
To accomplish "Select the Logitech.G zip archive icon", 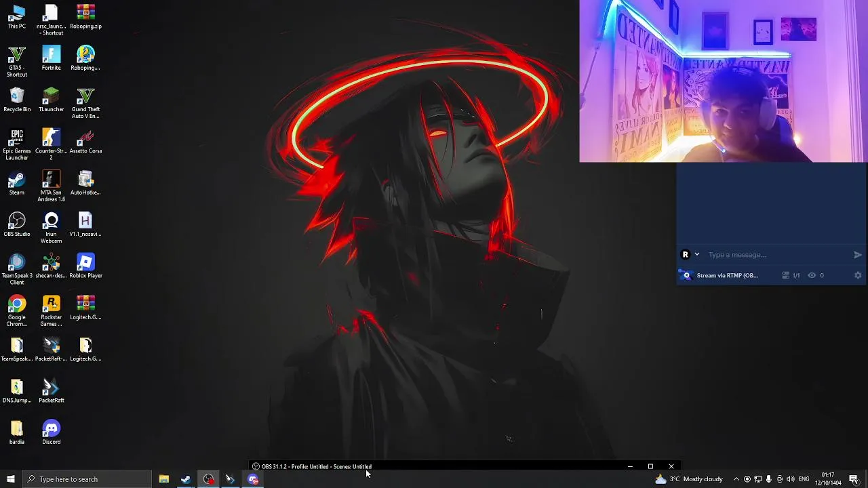I will click(x=85, y=308).
